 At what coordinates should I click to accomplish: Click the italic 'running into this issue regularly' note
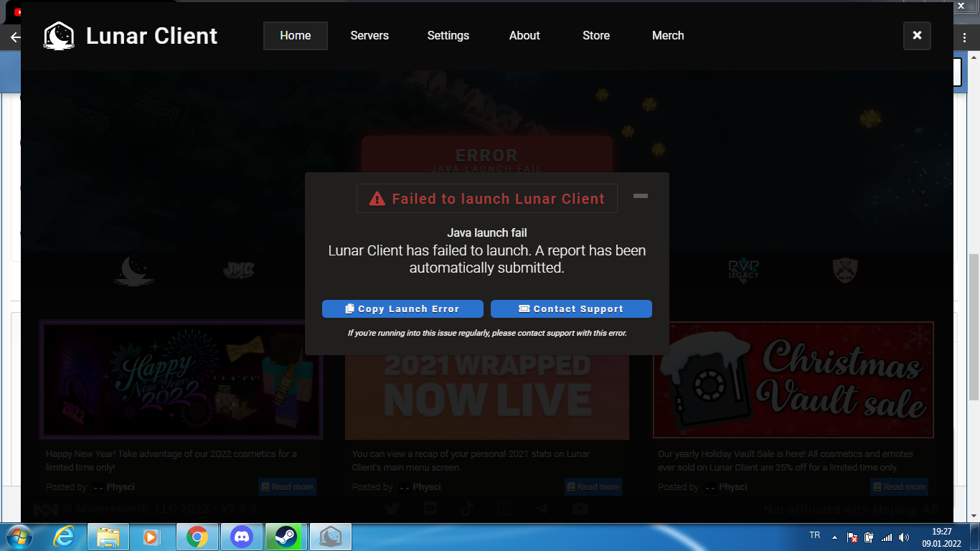coord(487,333)
